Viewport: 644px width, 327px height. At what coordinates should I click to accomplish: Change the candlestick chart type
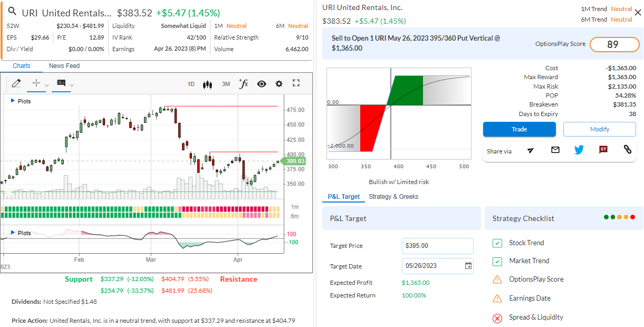(207, 84)
